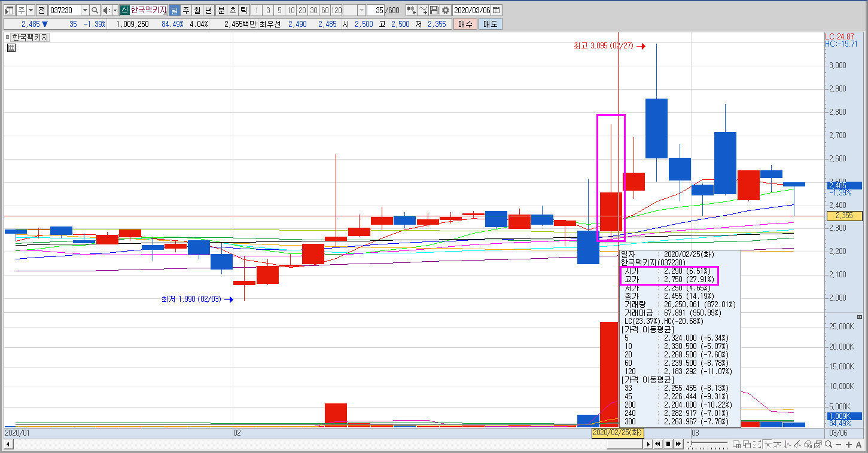868x453 pixels.
Task: Select the 60 interval button
Action: (325, 10)
